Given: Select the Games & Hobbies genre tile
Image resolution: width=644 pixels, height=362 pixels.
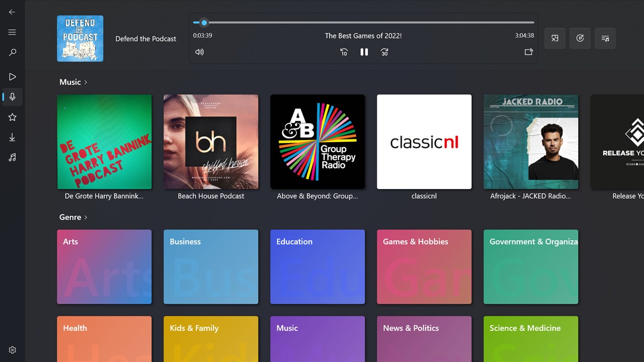Looking at the screenshot, I should 424,267.
